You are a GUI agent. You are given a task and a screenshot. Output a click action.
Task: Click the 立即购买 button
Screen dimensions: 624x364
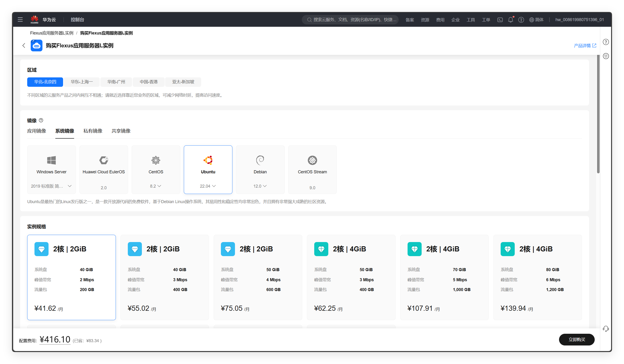tap(577, 339)
